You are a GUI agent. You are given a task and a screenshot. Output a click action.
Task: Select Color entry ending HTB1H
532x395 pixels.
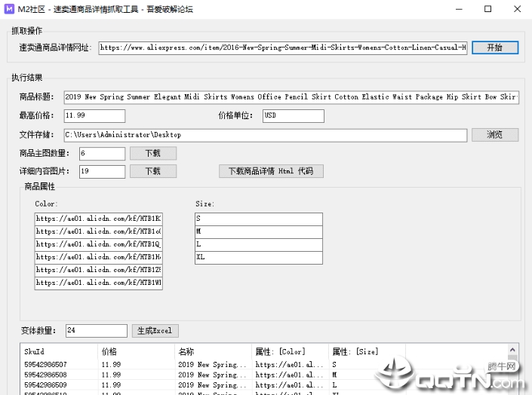[98, 257]
